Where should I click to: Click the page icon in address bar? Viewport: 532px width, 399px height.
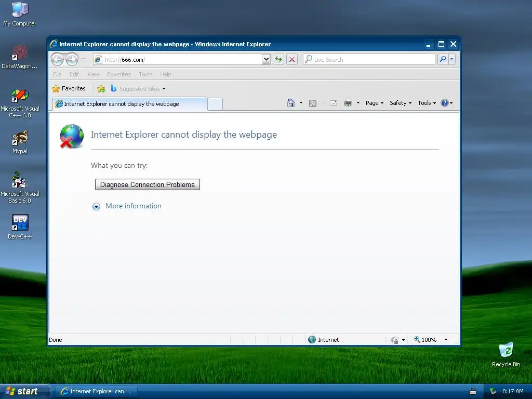click(98, 60)
